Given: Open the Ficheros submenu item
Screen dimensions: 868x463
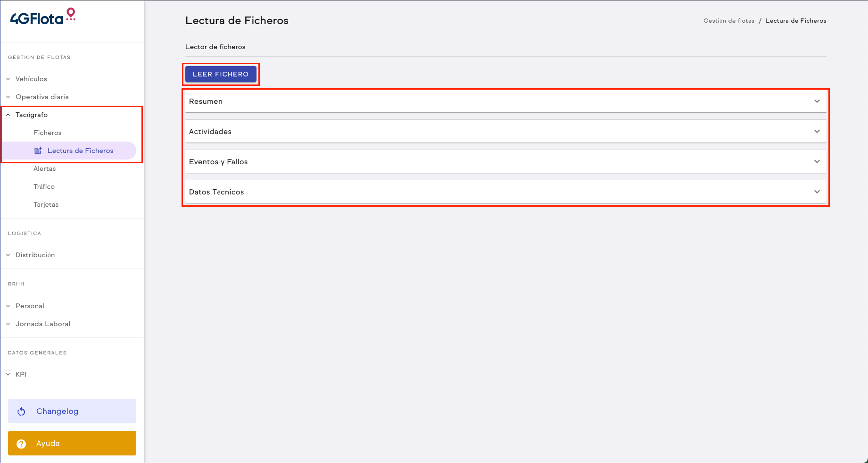Looking at the screenshot, I should (x=48, y=133).
